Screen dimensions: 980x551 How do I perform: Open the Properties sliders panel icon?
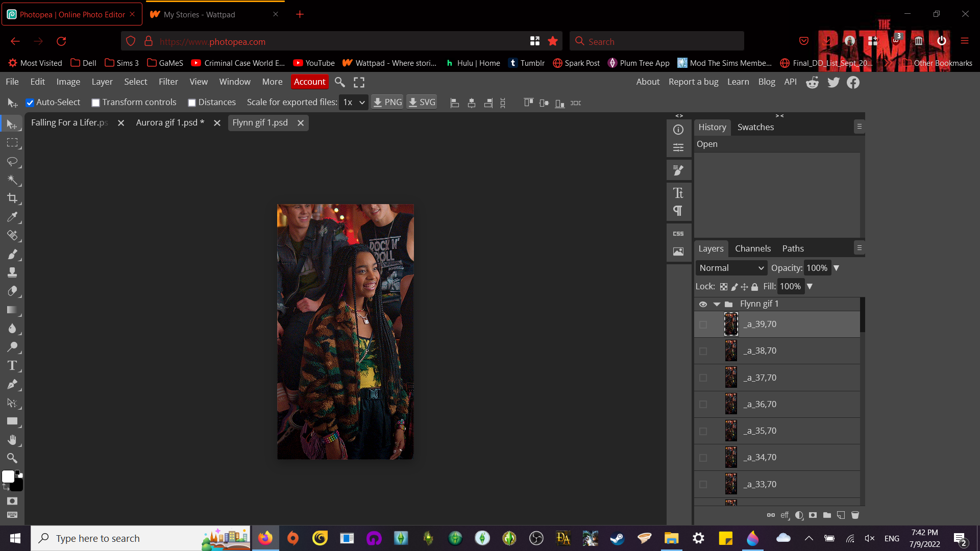678,147
